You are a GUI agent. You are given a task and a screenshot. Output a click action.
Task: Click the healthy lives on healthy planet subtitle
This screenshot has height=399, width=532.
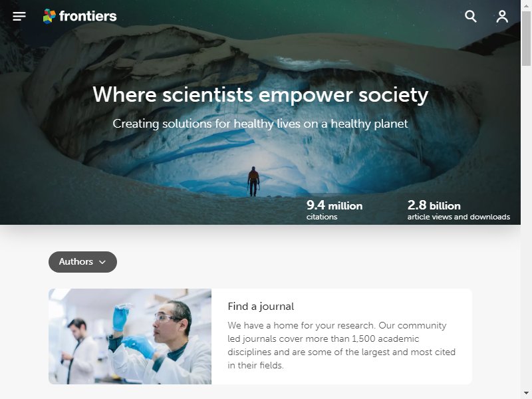(x=260, y=124)
